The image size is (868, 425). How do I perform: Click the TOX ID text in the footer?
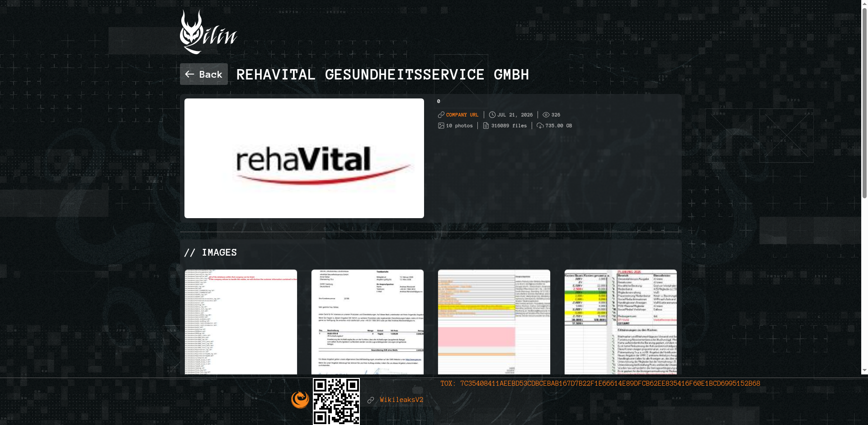point(600,383)
